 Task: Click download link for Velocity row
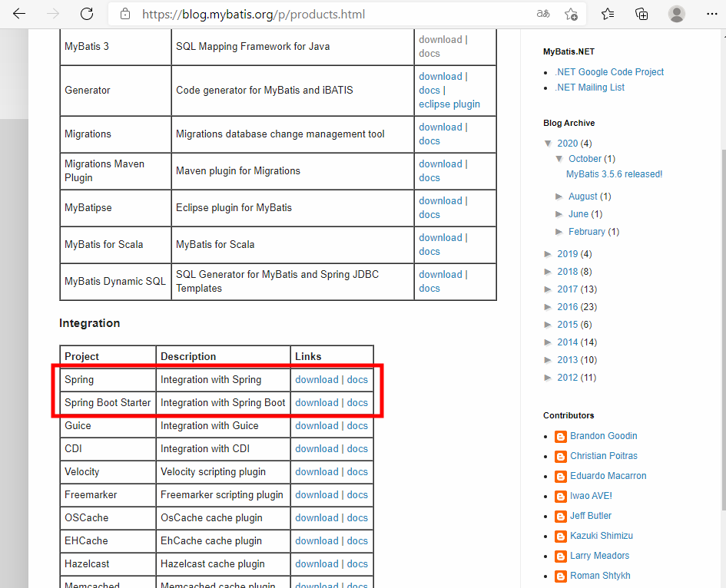click(317, 472)
